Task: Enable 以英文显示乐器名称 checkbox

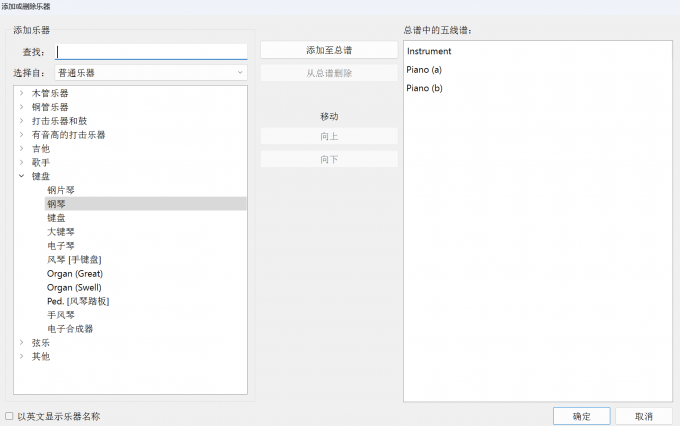Action: coord(9,416)
